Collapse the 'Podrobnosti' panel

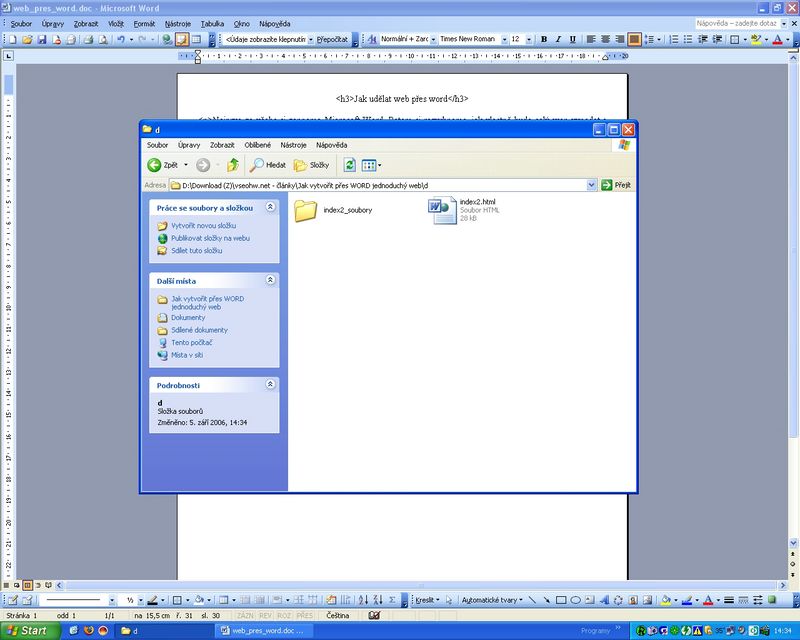coord(270,384)
